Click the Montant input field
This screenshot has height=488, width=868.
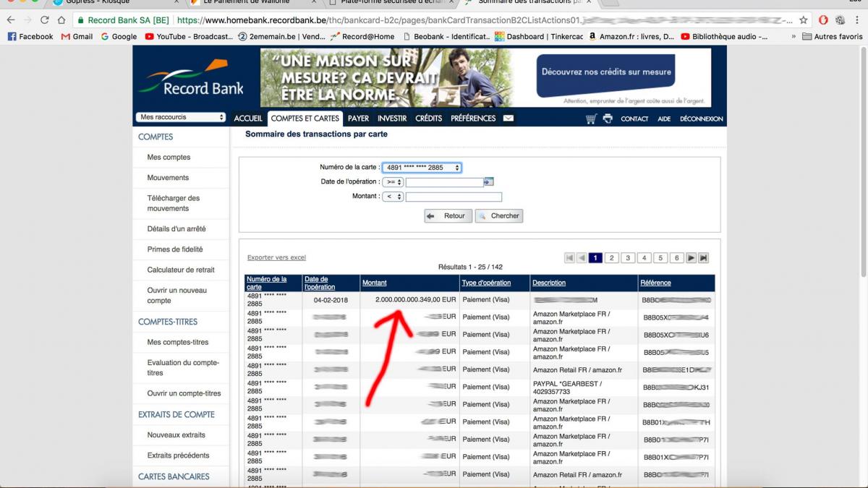click(x=454, y=197)
